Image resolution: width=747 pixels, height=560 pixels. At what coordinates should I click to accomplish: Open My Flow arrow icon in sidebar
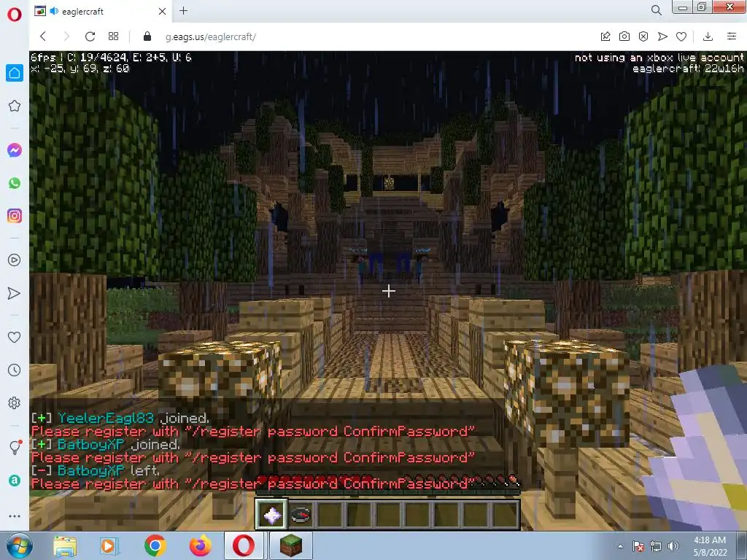[15, 293]
